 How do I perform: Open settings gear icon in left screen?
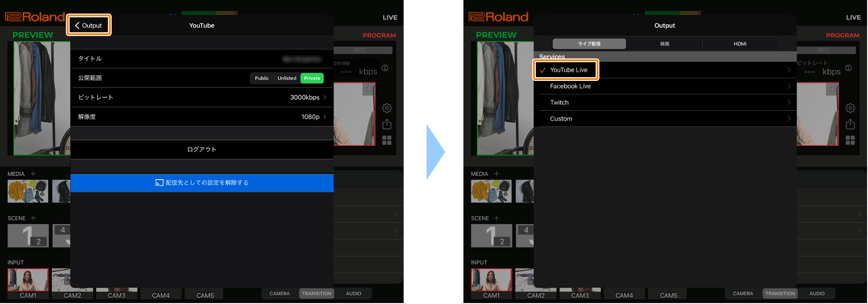[387, 108]
